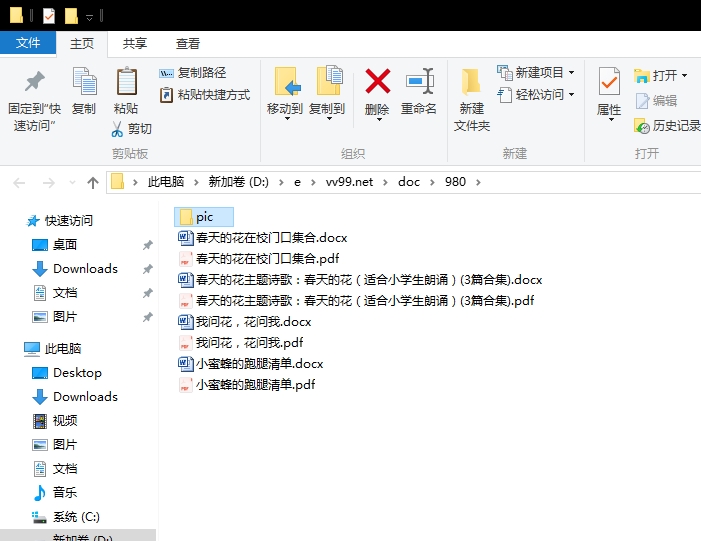Click the Back navigation arrow
Screen dimensions: 701x541
coord(19,182)
